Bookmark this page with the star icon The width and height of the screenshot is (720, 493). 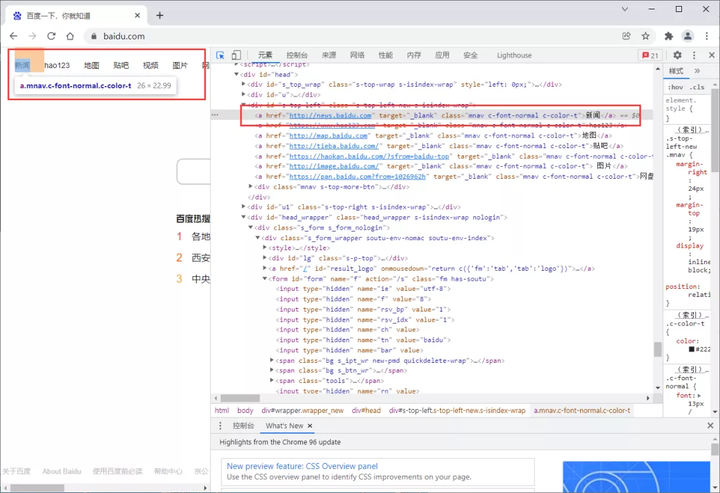[645, 36]
